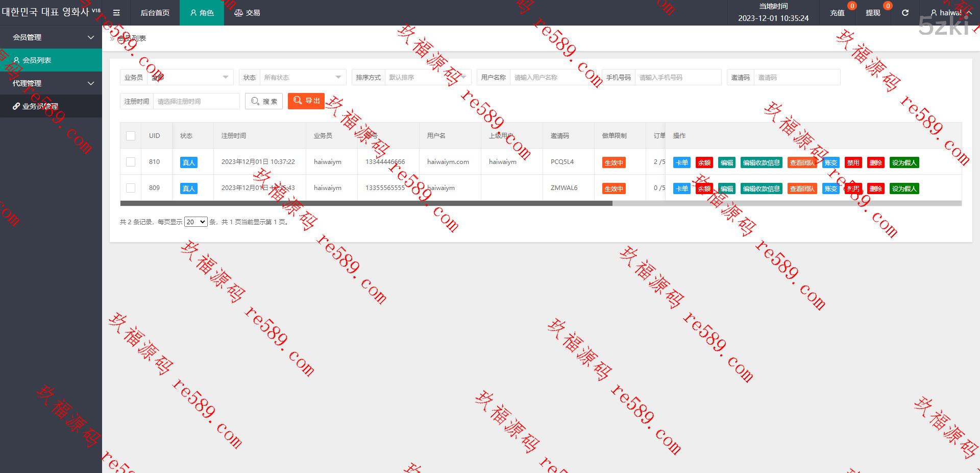
Task: Click the refresh icon in top bar
Action: pos(905,13)
